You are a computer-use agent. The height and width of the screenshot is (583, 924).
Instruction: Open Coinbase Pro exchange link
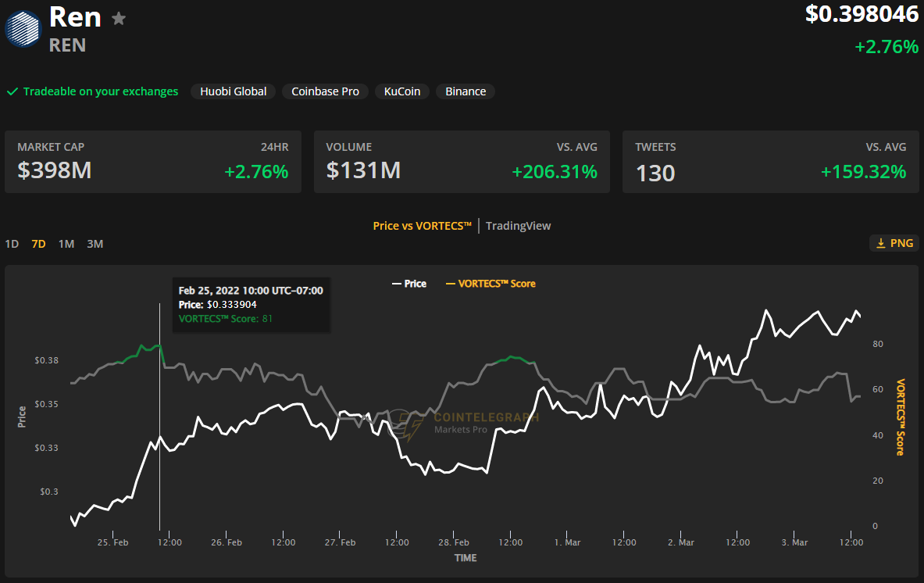[x=325, y=91]
